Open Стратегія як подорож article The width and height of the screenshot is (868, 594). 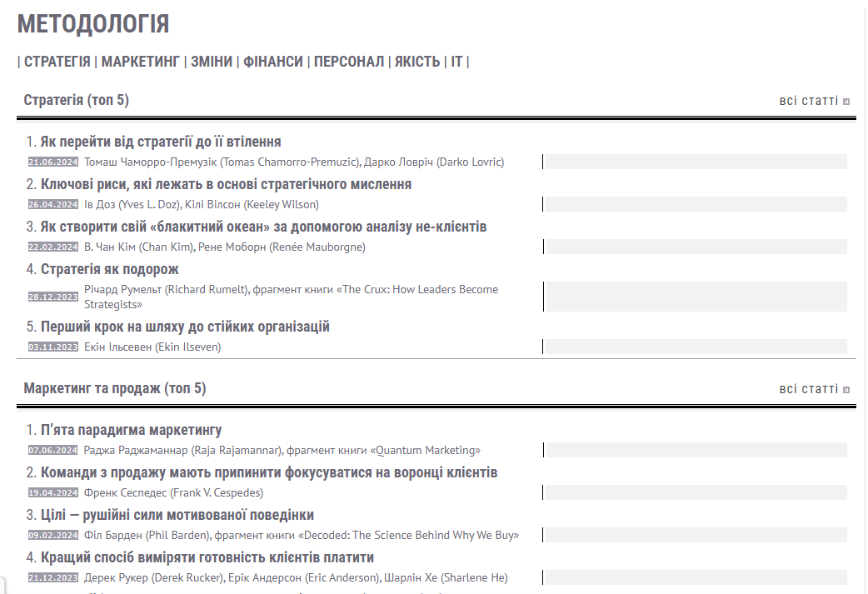coord(110,270)
